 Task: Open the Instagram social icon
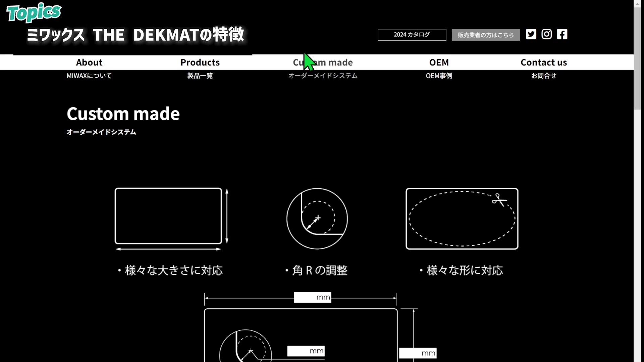pos(546,34)
